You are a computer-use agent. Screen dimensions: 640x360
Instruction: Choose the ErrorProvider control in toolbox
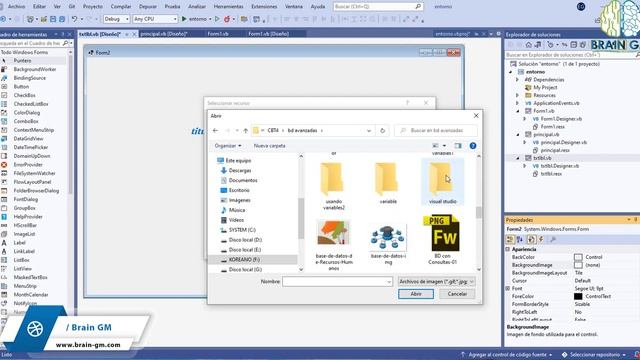28,164
